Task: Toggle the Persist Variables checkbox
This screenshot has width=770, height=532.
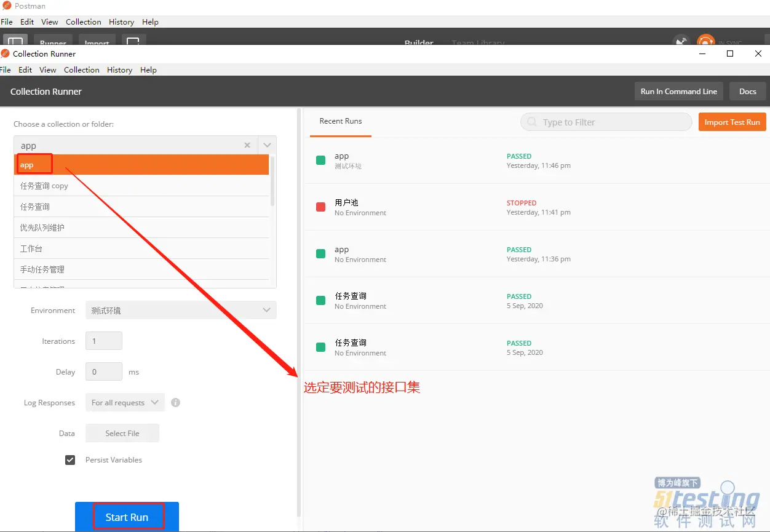Action: [x=70, y=459]
